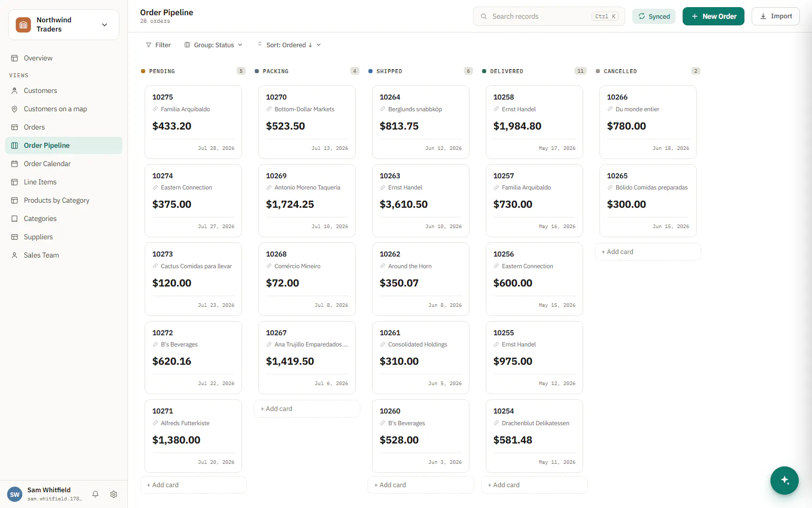Viewport: 812px width, 508px height.
Task: Open order card 10269 Antonio Moreno Taquería
Action: [x=307, y=201]
